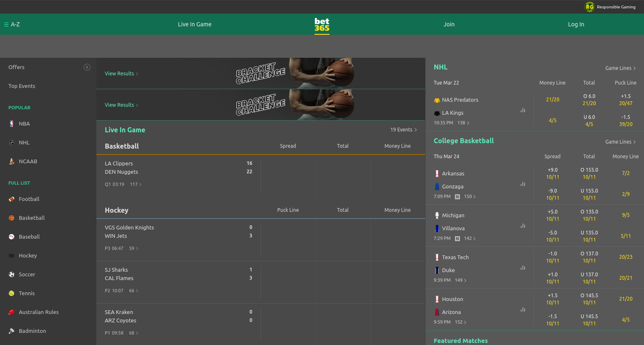Open stats chart for Arkansas vs Gonzaga

[x=523, y=184]
